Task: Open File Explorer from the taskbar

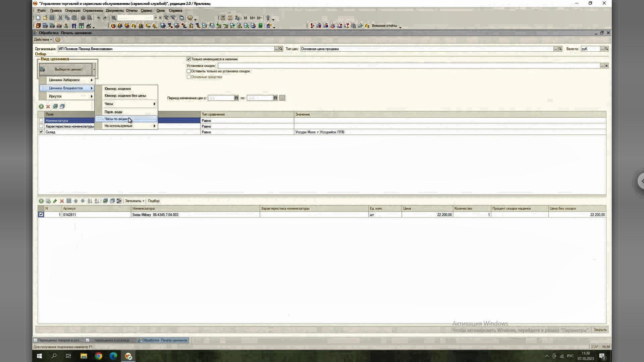Action: (x=84, y=356)
